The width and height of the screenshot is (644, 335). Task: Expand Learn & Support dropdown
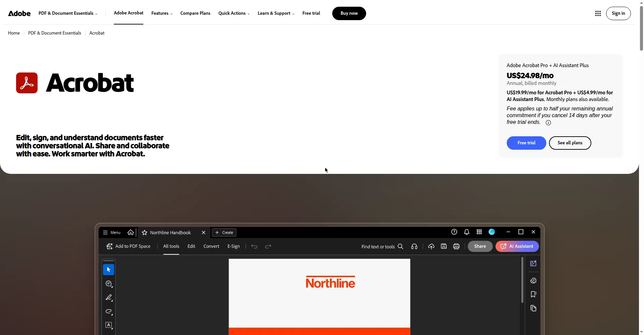[x=276, y=13]
